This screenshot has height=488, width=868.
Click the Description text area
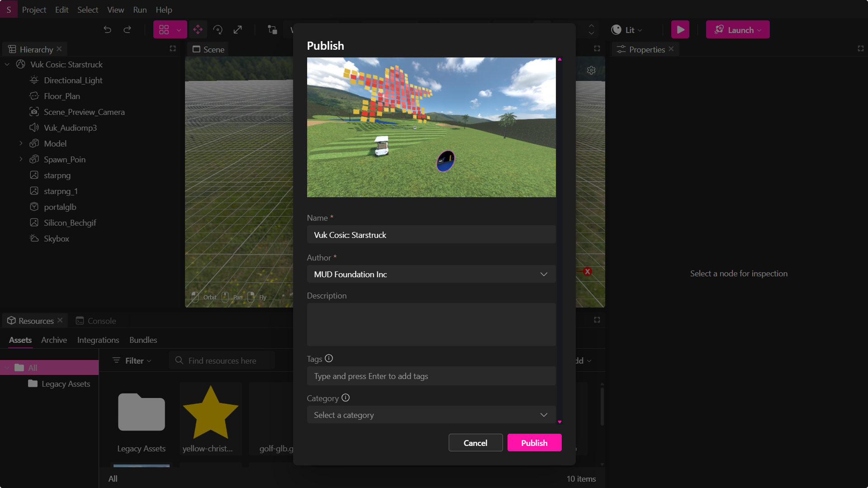coord(431,324)
